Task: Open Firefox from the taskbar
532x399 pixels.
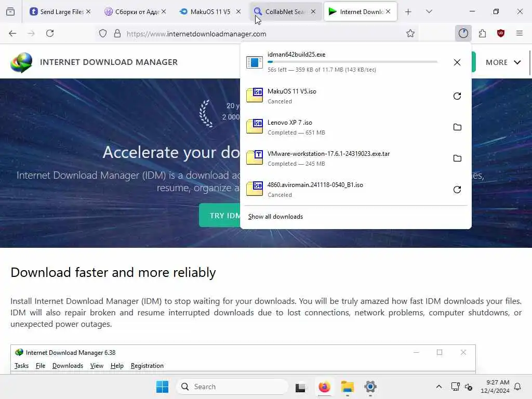Action: tap(324, 387)
